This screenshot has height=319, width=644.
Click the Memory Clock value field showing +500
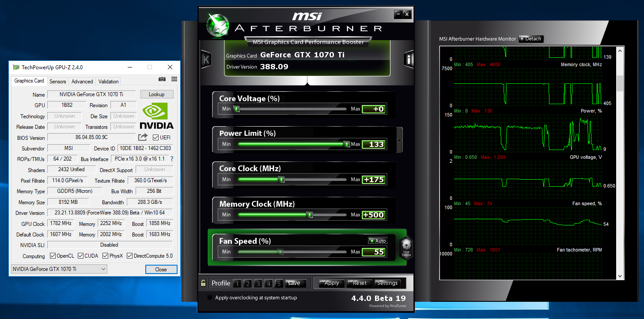[x=374, y=215]
